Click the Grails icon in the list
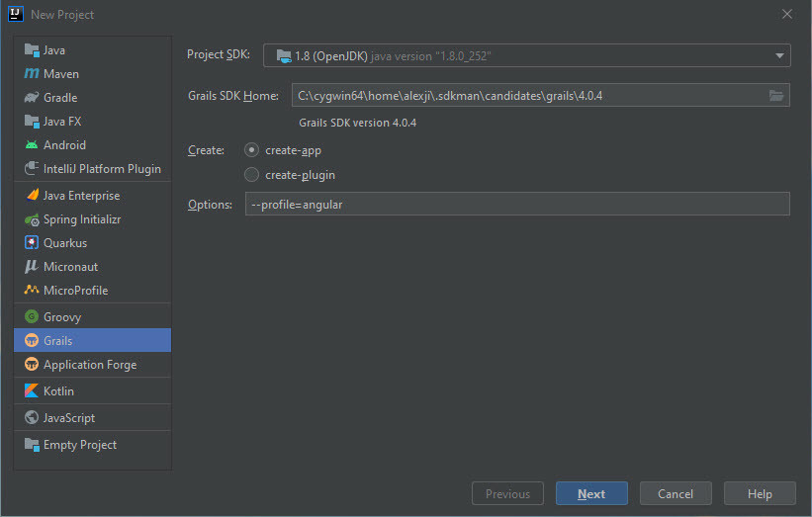 click(x=32, y=340)
